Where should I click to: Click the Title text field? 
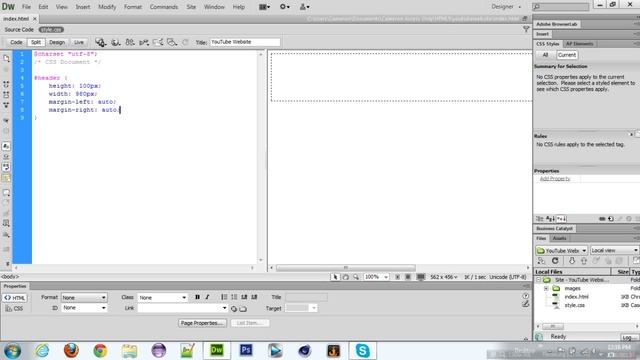pos(245,42)
